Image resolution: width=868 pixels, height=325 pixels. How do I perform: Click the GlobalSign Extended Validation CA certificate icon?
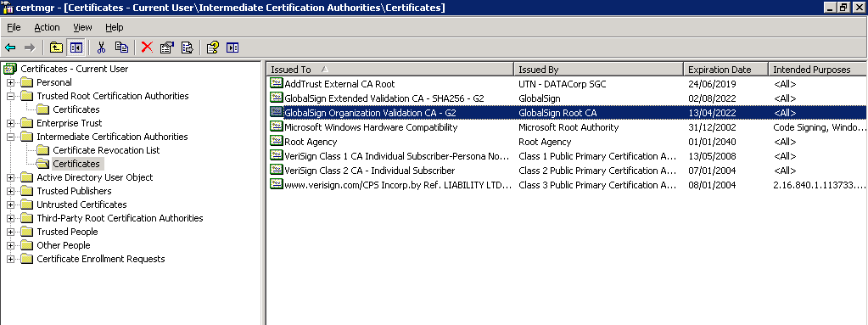point(276,98)
